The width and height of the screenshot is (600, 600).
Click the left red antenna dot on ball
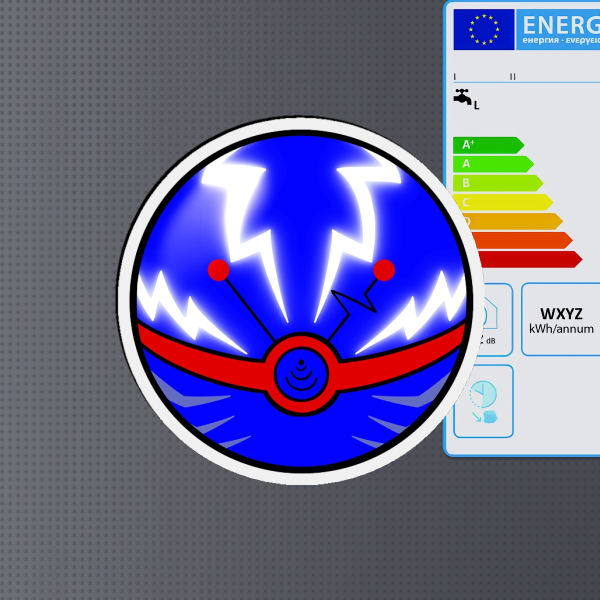[218, 270]
